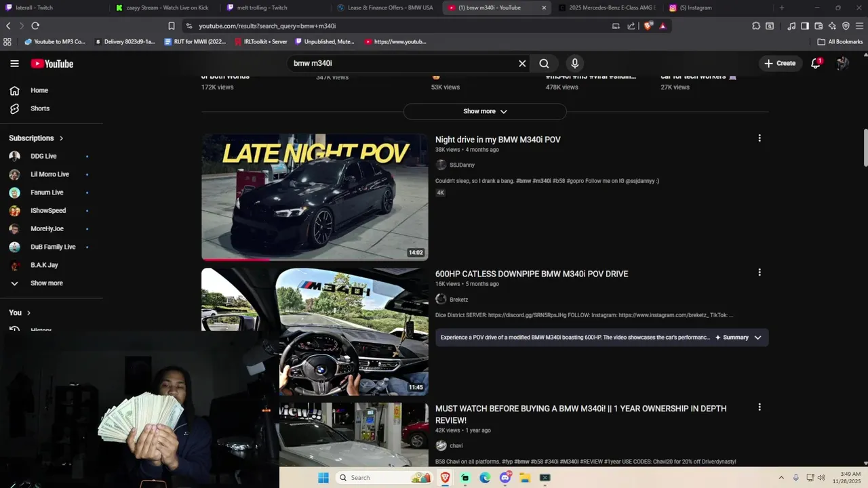This screenshot has height=488, width=868.
Task: Open the Create dropdown button
Action: pyautogui.click(x=780, y=63)
